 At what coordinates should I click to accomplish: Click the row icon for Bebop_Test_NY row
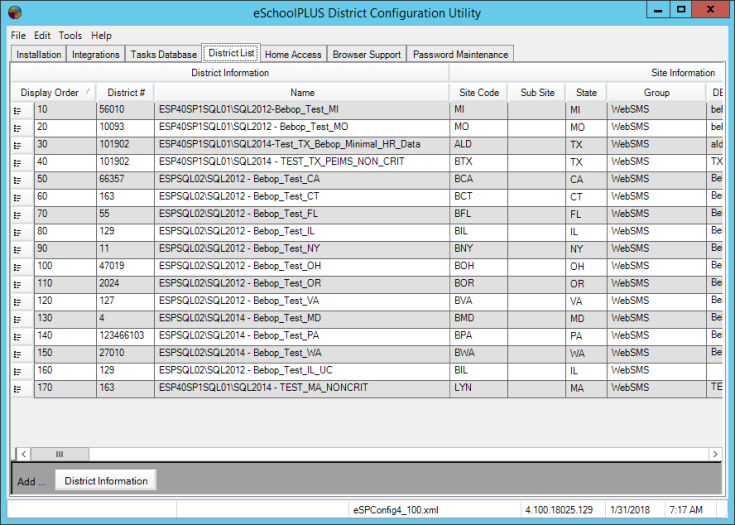pyautogui.click(x=18, y=249)
